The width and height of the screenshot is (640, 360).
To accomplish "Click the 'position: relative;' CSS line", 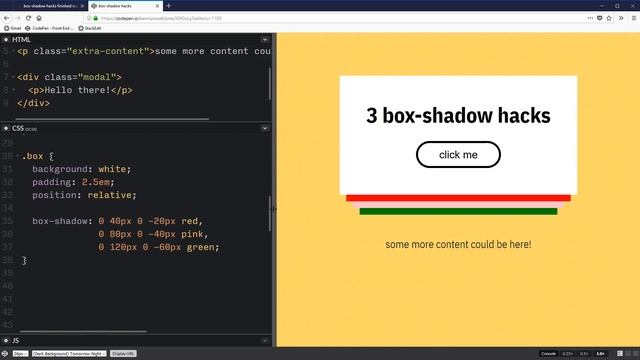I will point(84,195).
